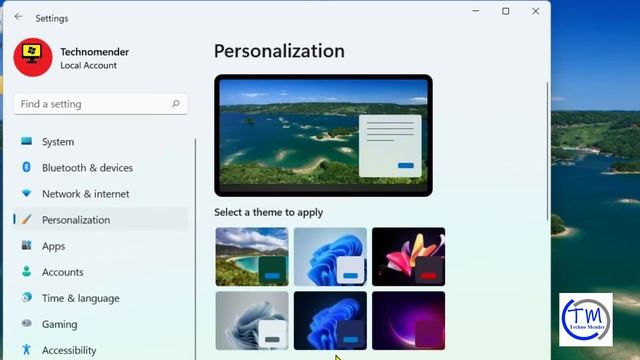
Task: Click the System monitor icon
Action: point(27,141)
